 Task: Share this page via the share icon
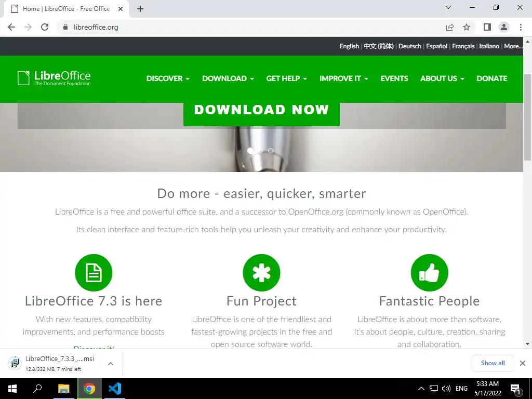[450, 27]
